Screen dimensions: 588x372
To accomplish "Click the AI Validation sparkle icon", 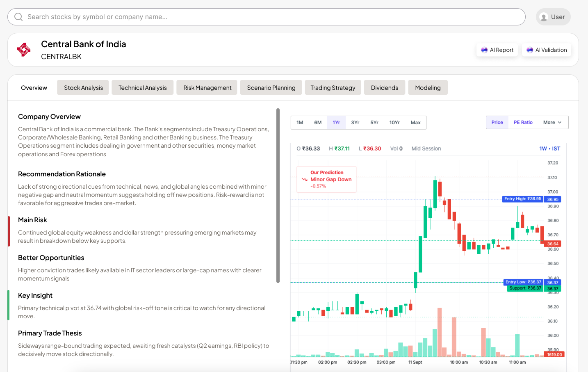I will 530,50.
